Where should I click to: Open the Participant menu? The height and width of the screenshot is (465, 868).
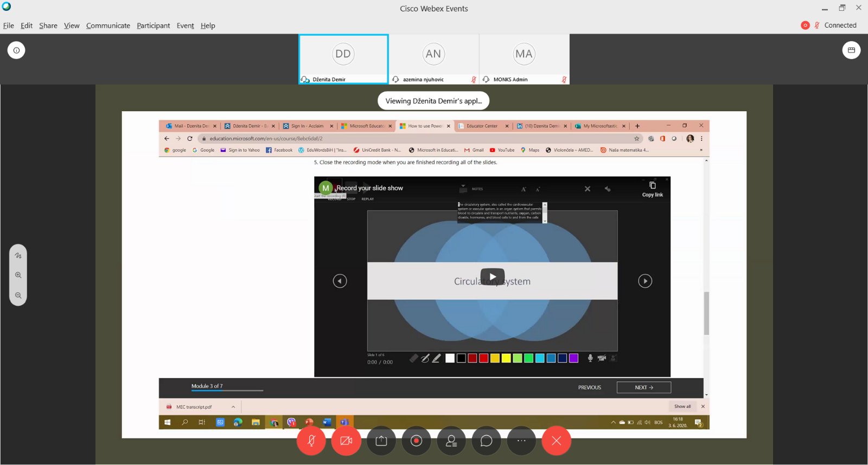coord(153,25)
